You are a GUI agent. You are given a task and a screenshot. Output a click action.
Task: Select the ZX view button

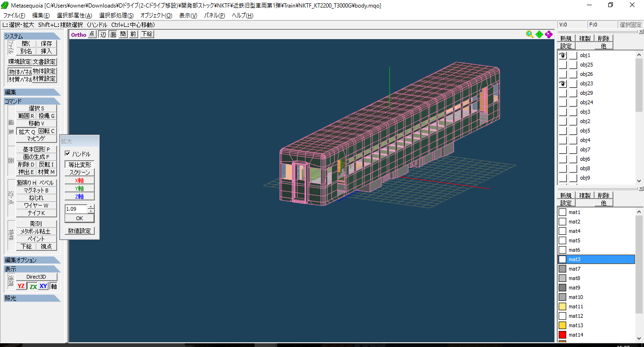click(33, 286)
